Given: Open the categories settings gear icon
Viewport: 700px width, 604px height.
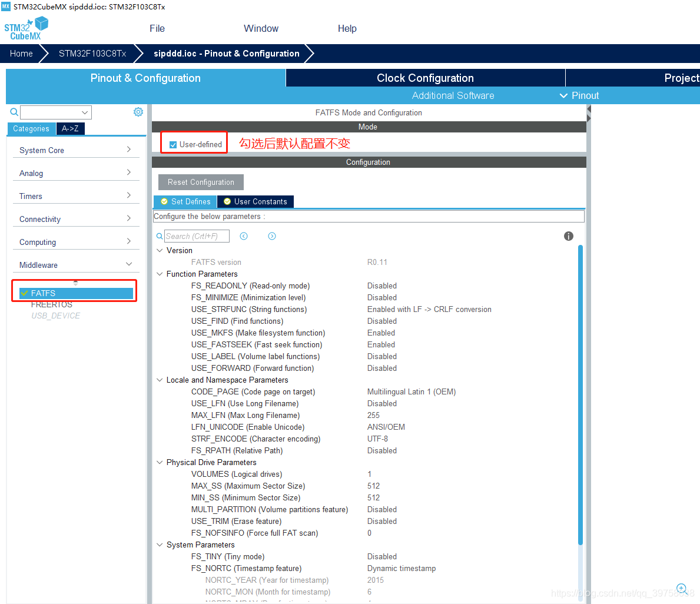Looking at the screenshot, I should tap(138, 112).
